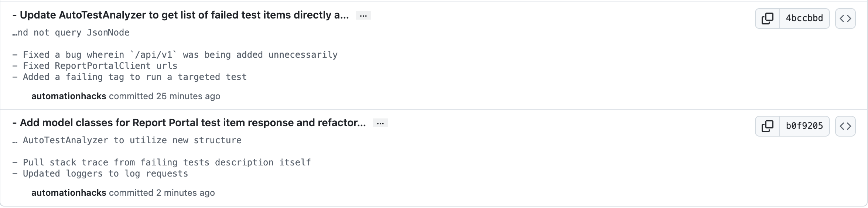This screenshot has height=208, width=868.
Task: Copy full SHA for commit 4bccbbd
Action: pos(768,19)
